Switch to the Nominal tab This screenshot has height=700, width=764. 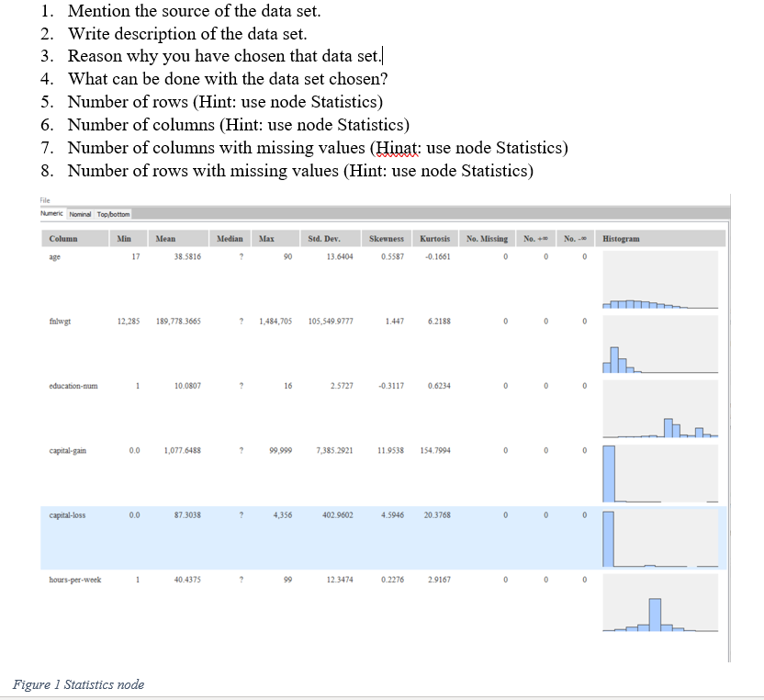click(80, 213)
